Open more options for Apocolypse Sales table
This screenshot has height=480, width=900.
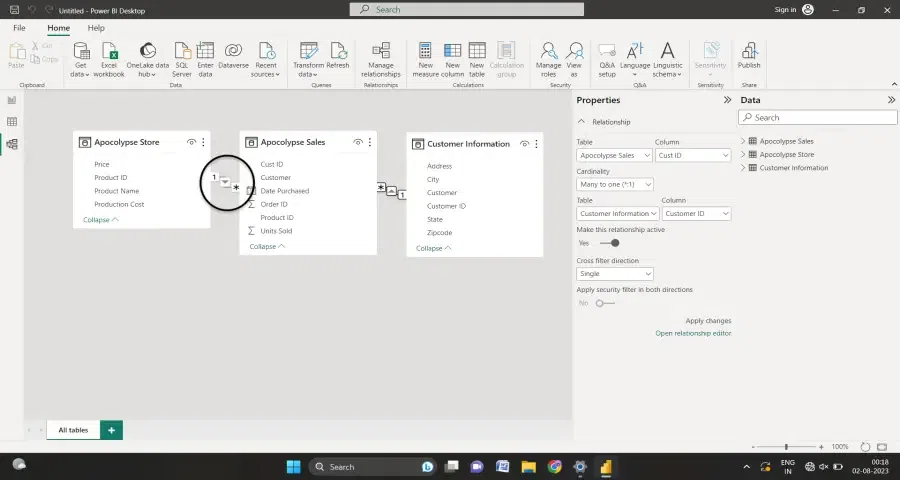pos(370,142)
